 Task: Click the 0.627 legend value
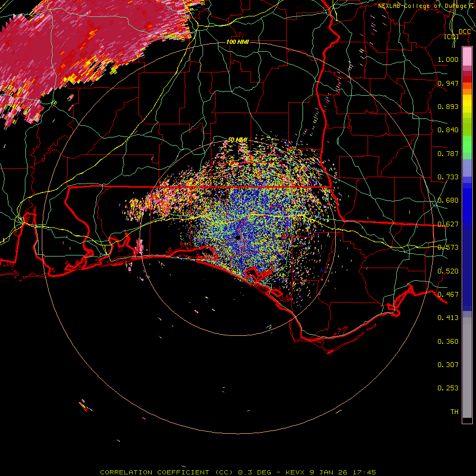click(x=448, y=224)
